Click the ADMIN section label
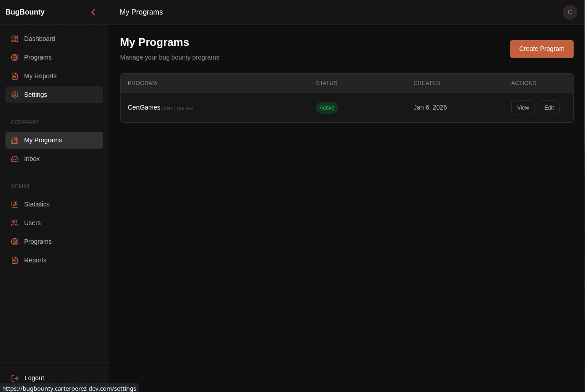 (x=20, y=187)
